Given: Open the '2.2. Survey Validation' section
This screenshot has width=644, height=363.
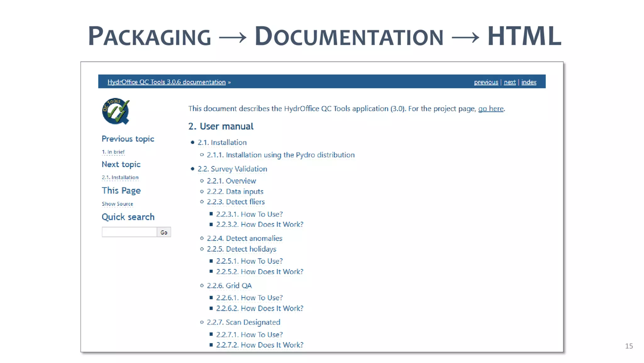Looking at the screenshot, I should (232, 169).
